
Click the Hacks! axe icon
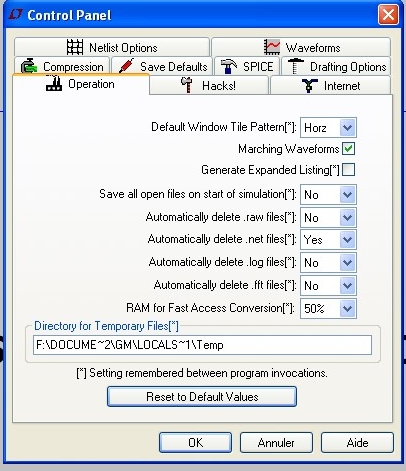point(187,85)
